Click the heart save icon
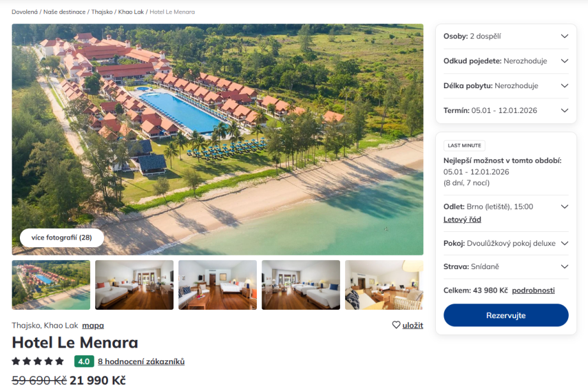The width and height of the screenshot is (588, 391). click(396, 325)
